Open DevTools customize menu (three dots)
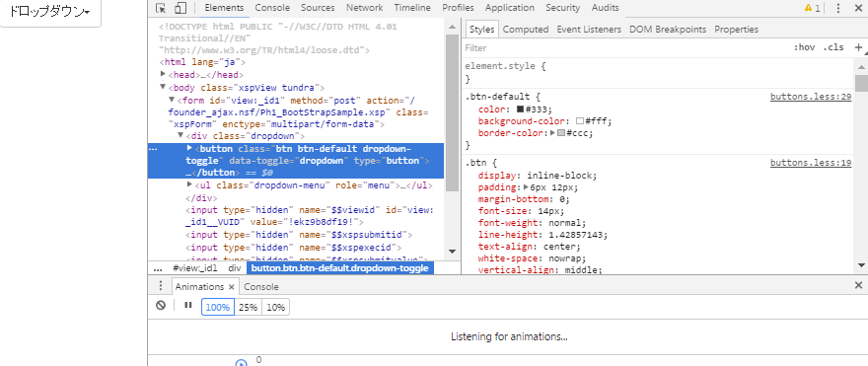Screen dimensions: 868x366 [x=838, y=8]
